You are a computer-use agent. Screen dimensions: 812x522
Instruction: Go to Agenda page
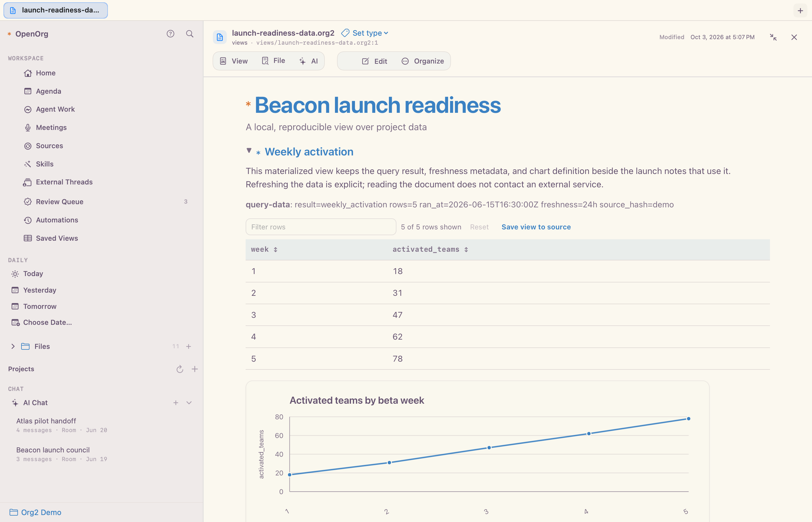click(x=43, y=91)
